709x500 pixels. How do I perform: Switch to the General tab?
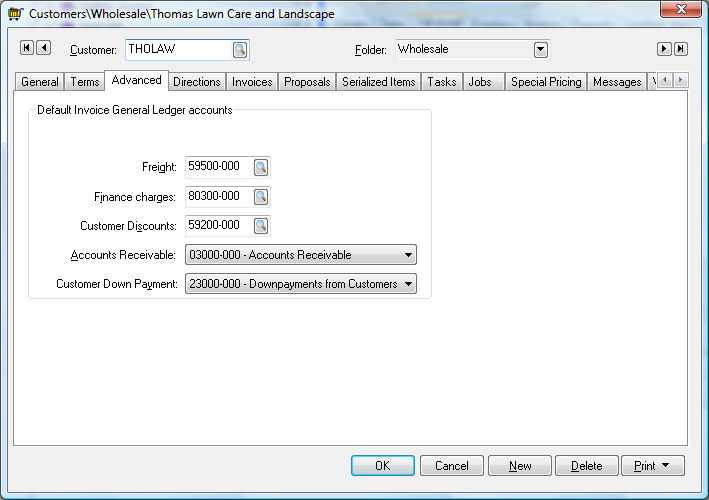tap(40, 82)
